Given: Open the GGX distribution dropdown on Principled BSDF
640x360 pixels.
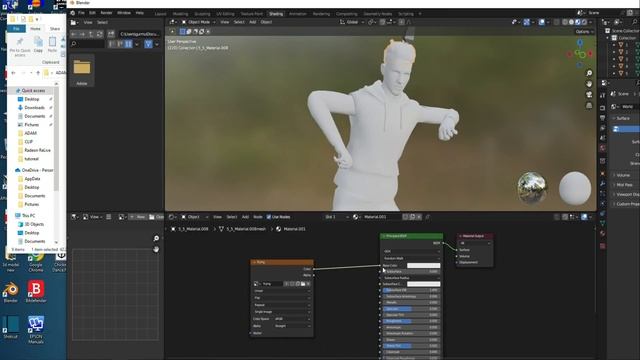Looking at the screenshot, I should [x=411, y=251].
